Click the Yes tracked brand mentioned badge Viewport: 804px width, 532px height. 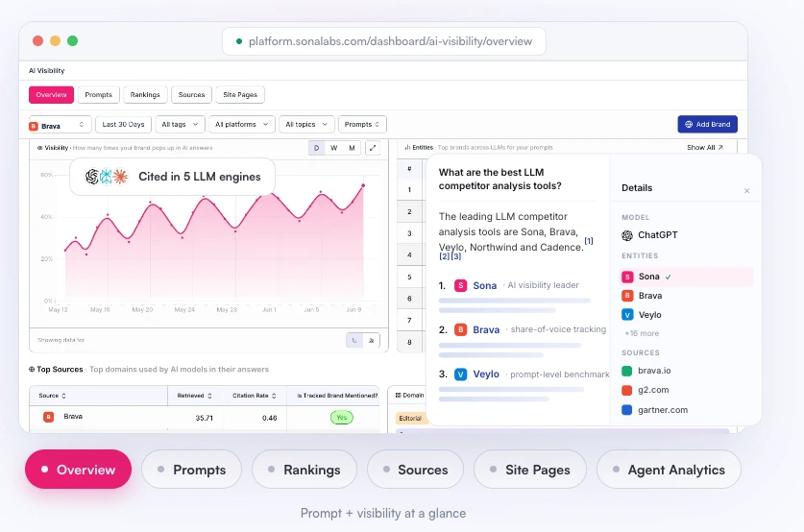pos(342,418)
